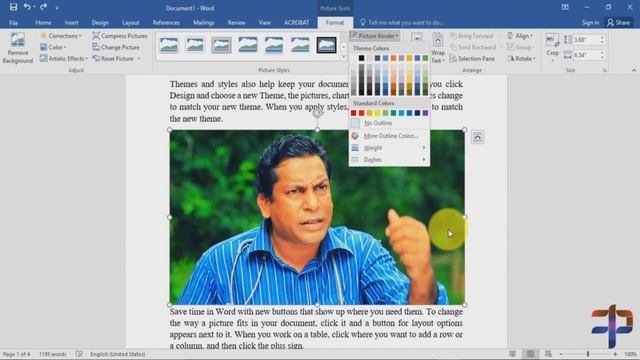Open the Size dialog launcher
The image size is (640, 360).
(x=604, y=71)
